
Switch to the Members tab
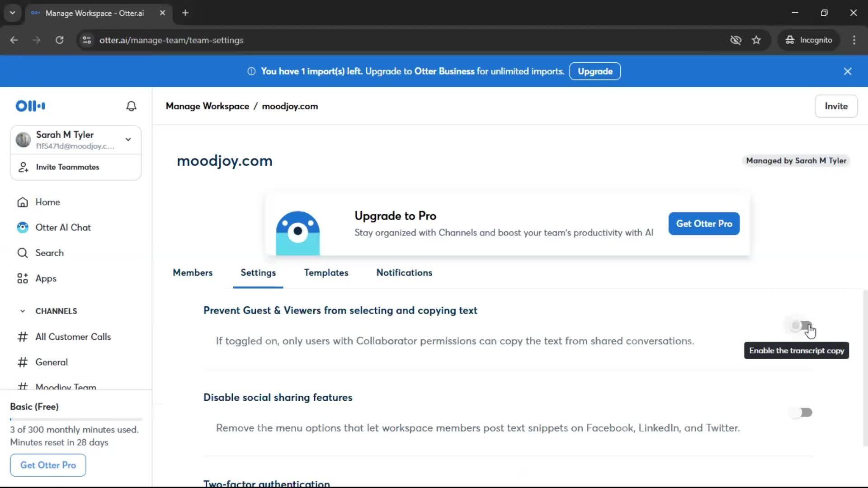tap(193, 273)
